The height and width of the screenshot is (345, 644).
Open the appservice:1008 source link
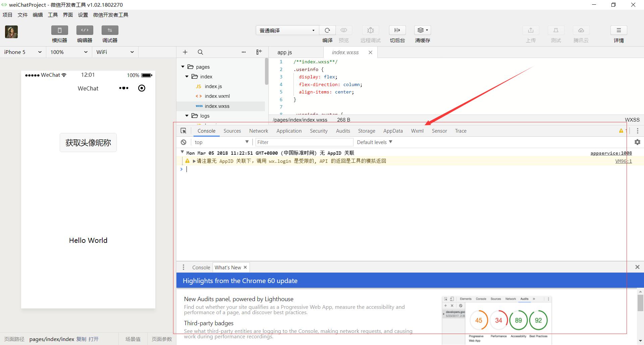[x=611, y=153]
